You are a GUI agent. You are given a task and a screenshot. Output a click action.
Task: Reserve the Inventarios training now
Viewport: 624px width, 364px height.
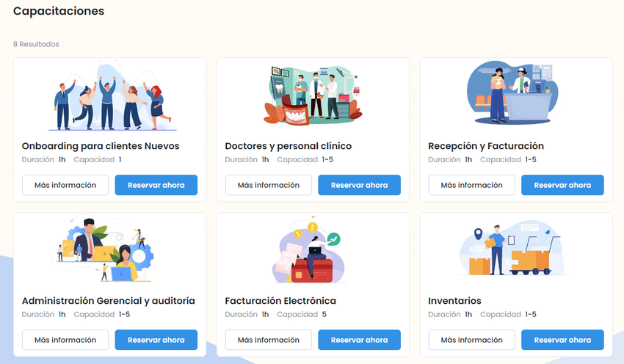(x=563, y=340)
